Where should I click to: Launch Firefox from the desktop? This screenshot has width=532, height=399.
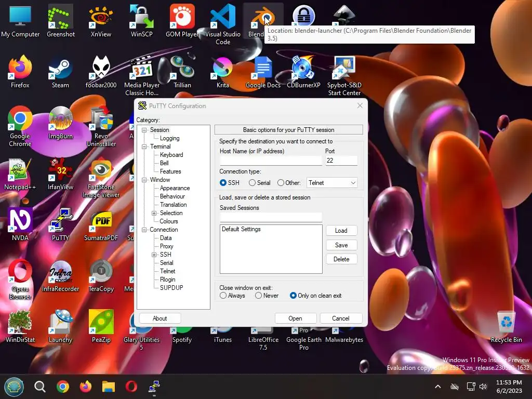[x=20, y=71]
